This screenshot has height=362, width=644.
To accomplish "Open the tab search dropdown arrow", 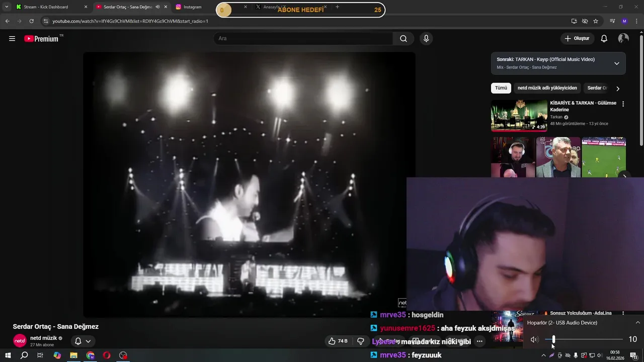I will click(7, 7).
